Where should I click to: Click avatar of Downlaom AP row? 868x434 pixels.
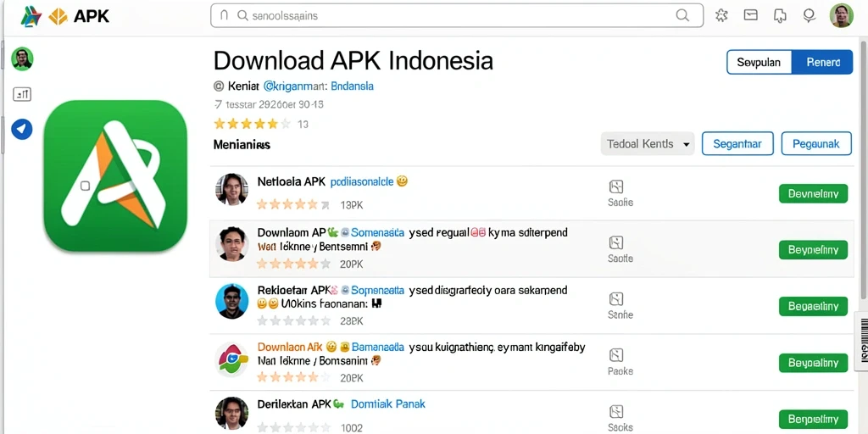pyautogui.click(x=231, y=243)
